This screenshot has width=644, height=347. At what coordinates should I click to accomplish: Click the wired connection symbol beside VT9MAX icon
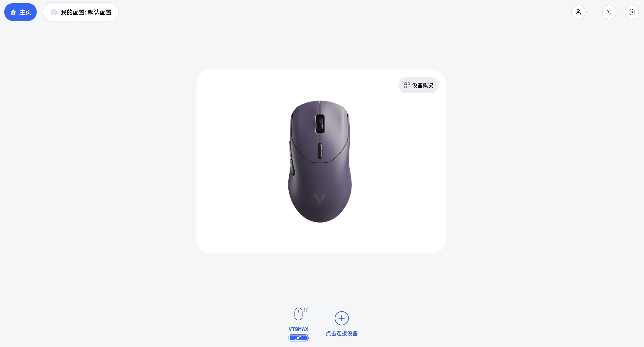pyautogui.click(x=306, y=310)
